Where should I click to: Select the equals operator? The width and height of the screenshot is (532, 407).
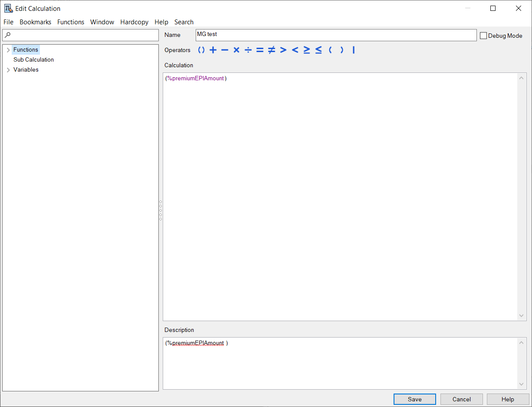[259, 50]
